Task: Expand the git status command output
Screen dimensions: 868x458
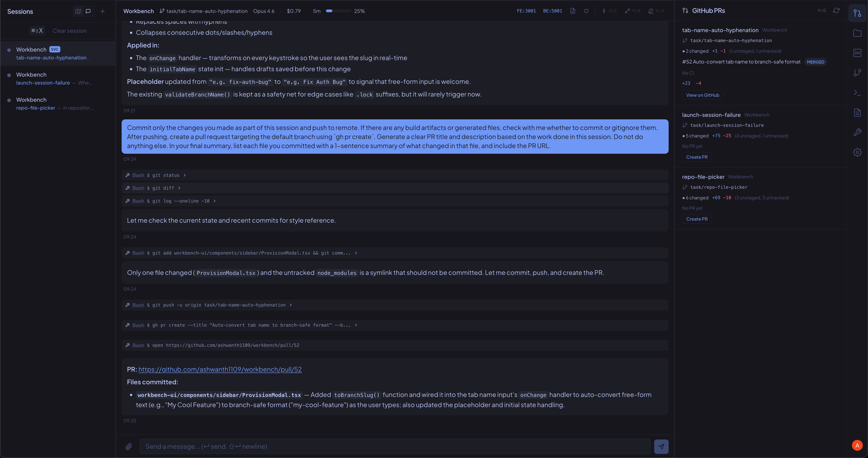Action: point(184,175)
